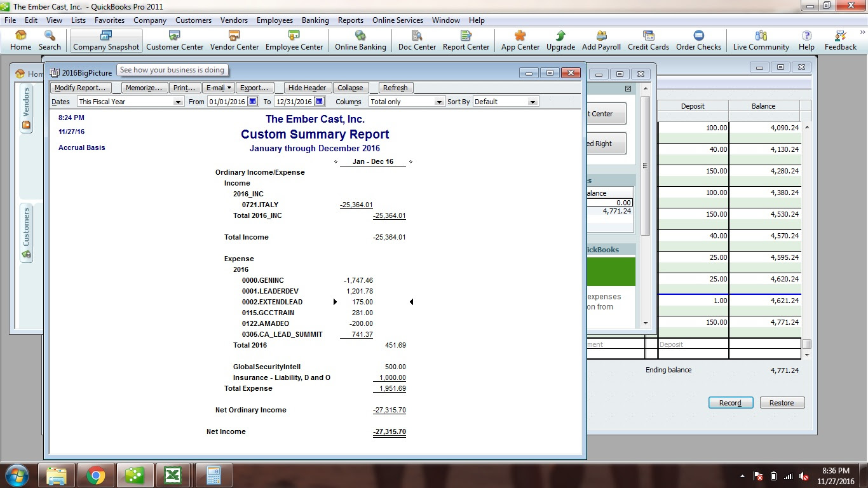
Task: Click the Feedback toolbar icon
Action: coord(841,41)
